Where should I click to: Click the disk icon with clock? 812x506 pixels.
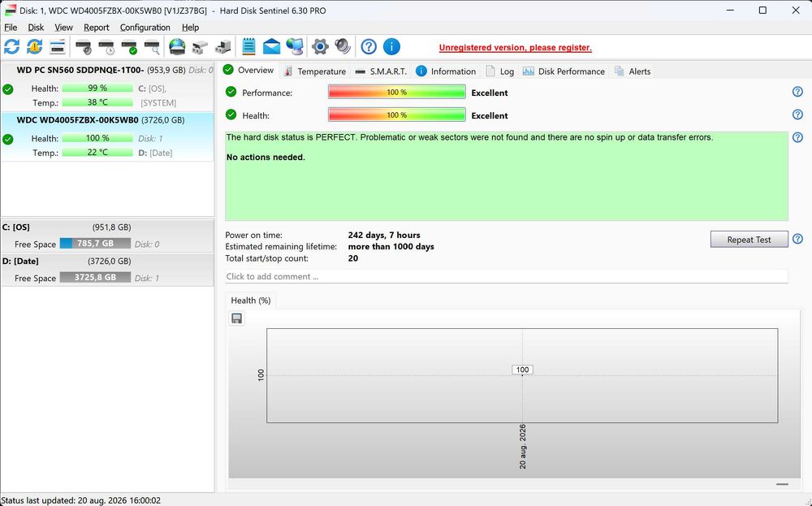[106, 47]
